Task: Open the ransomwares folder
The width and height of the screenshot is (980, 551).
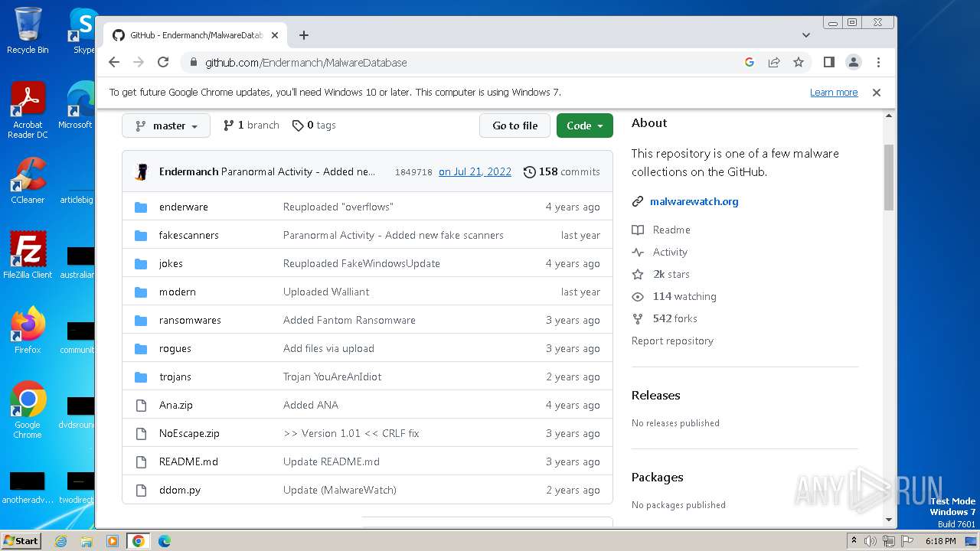Action: coord(190,320)
